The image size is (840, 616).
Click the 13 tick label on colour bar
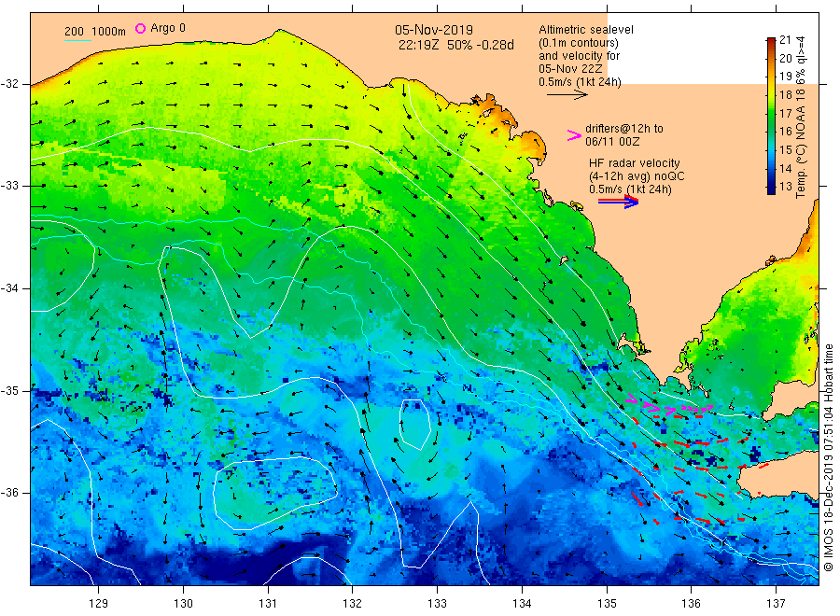click(x=785, y=187)
